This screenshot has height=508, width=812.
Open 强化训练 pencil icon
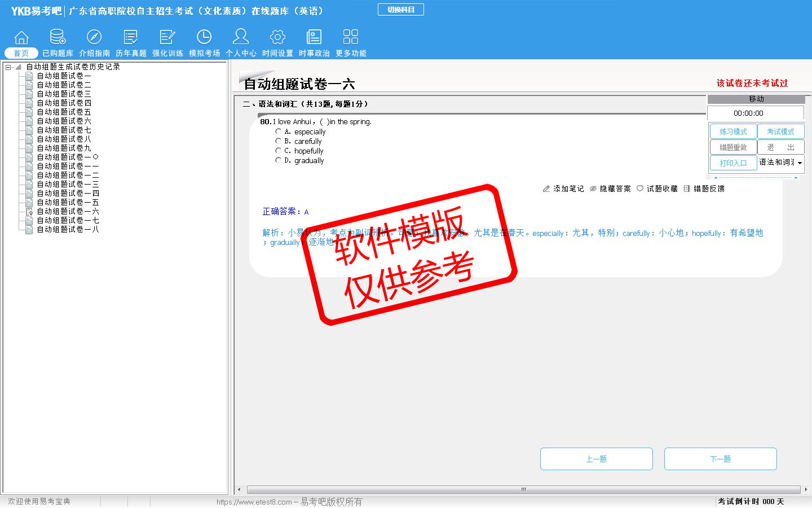[x=167, y=37]
